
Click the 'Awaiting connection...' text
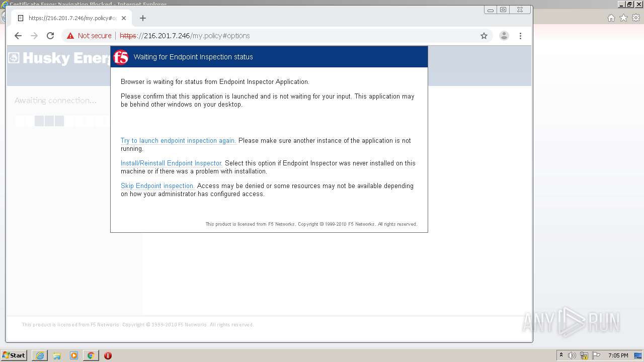(x=55, y=101)
